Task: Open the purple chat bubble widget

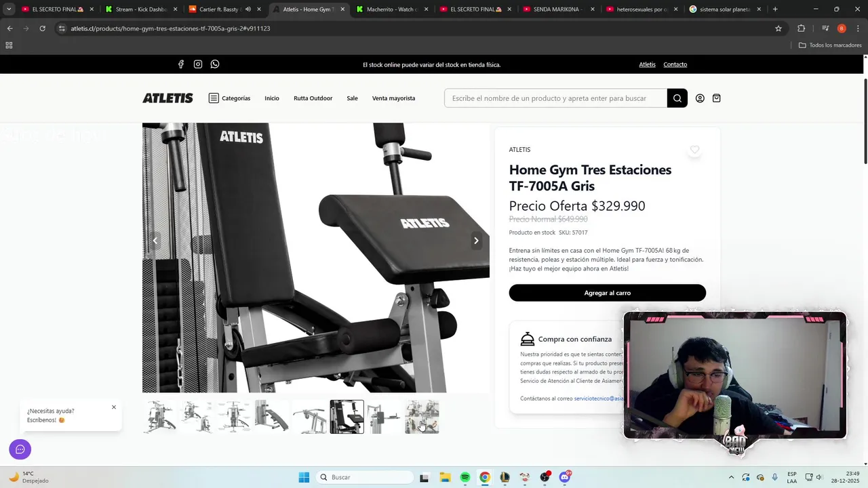Action: [x=20, y=449]
